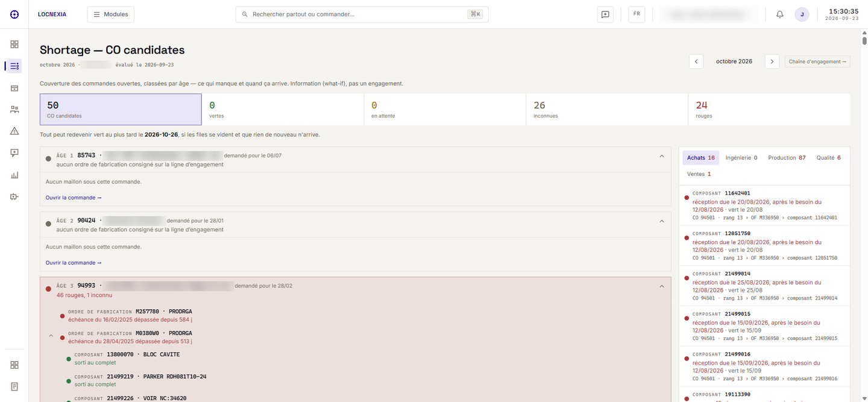Select the 26 inconnues tile
The image size is (868, 402).
pyautogui.click(x=607, y=109)
